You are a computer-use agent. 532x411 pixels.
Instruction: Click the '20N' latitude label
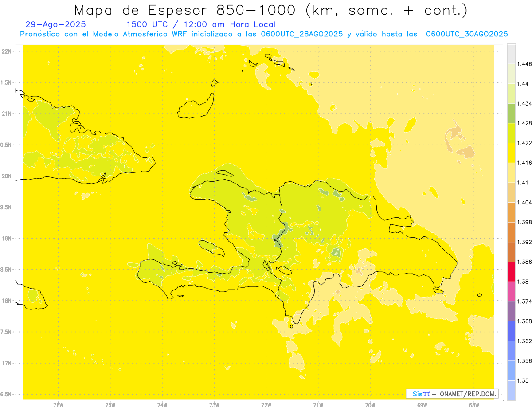tap(7, 176)
